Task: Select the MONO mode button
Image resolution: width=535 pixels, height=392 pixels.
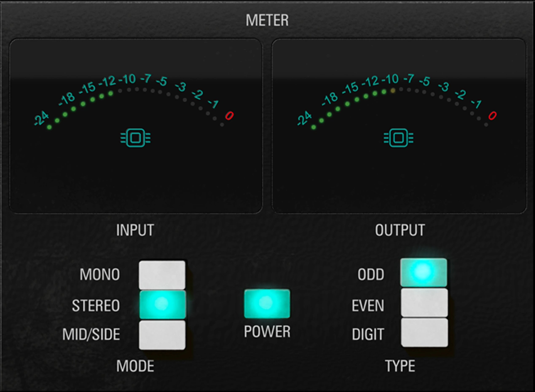Action: tap(162, 275)
